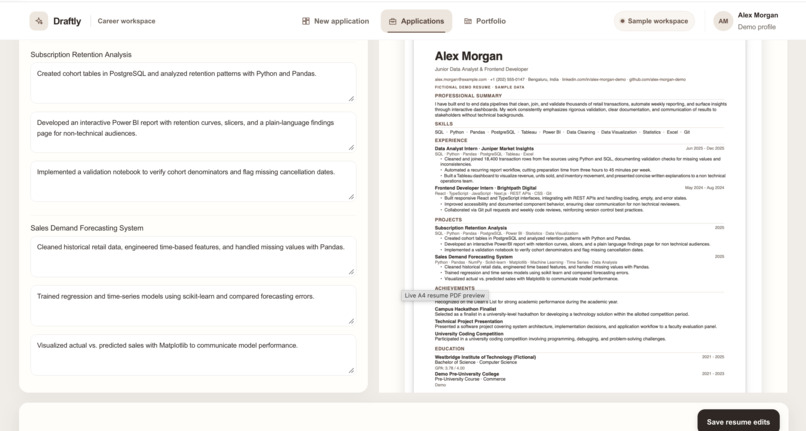806x431 pixels.
Task: Click resize handle of Power BI report textarea
Action: coord(351,148)
